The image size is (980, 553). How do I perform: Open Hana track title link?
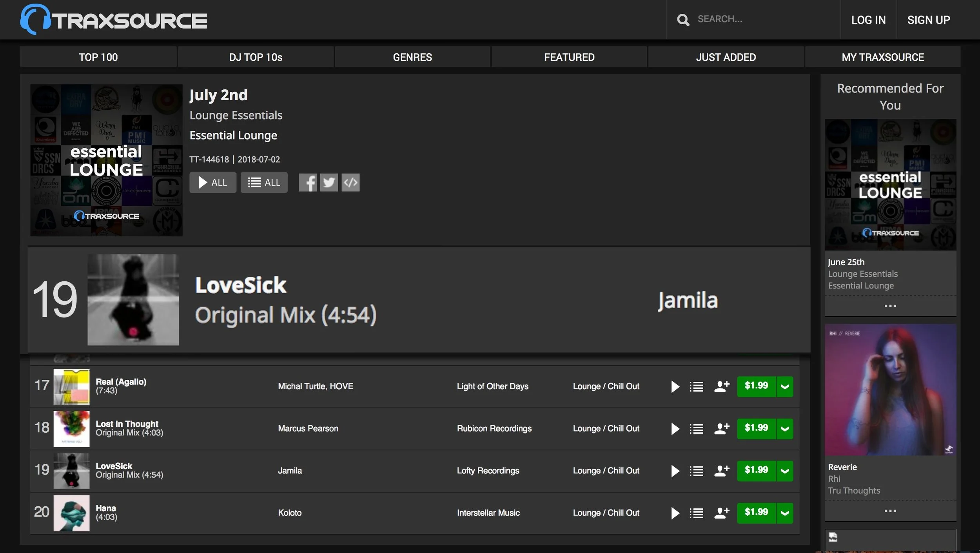coord(106,508)
